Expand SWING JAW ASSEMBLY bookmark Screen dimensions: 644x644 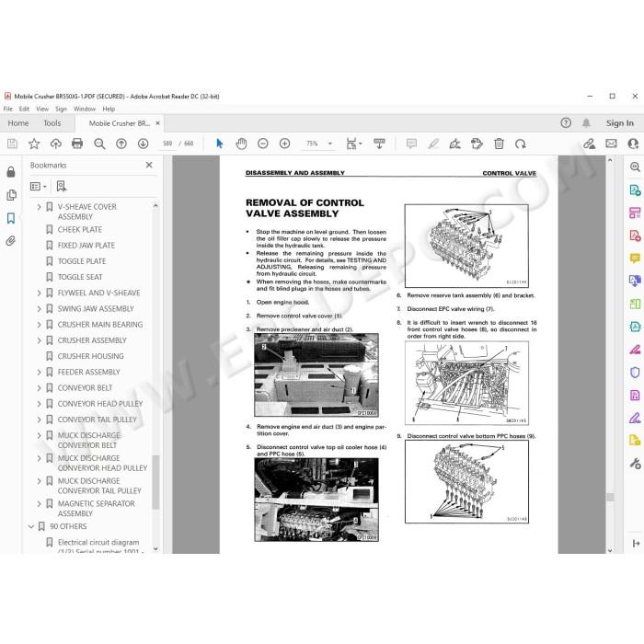tap(39, 309)
